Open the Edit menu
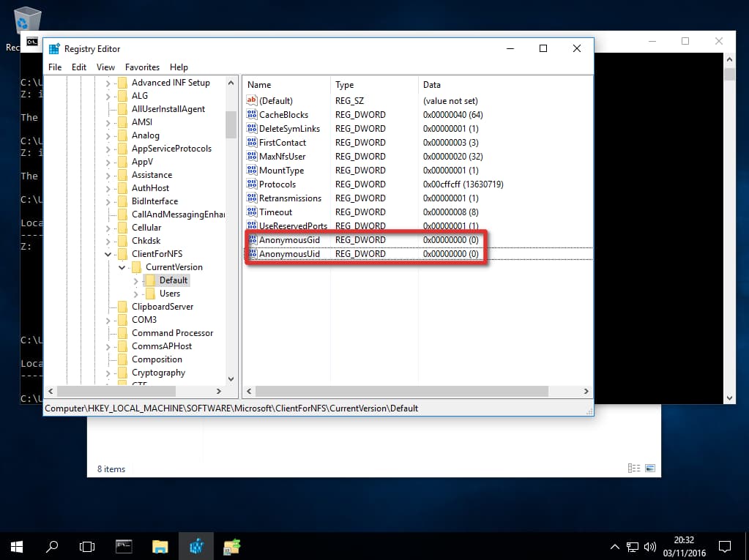This screenshot has width=749, height=560. [x=78, y=67]
